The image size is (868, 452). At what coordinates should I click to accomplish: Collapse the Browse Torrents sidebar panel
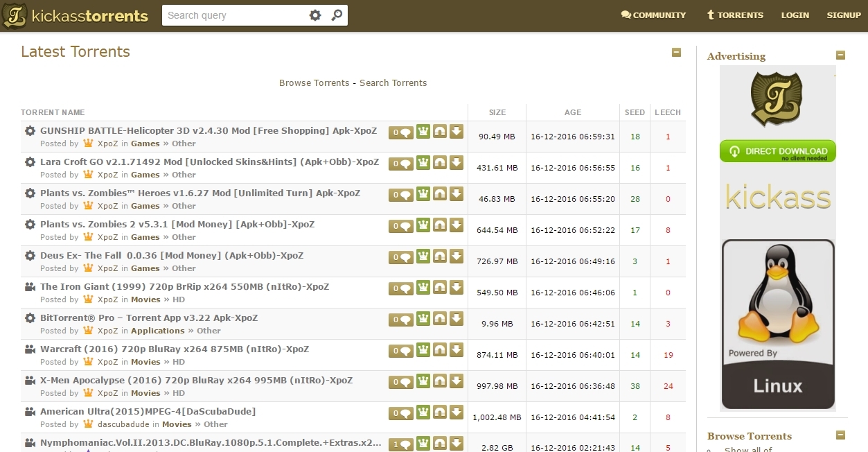click(841, 435)
